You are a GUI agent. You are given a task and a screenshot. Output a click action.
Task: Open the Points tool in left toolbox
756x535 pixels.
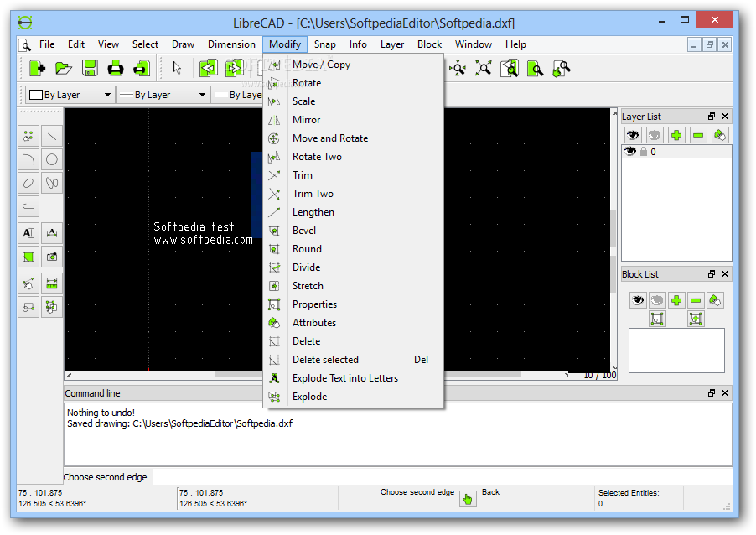click(28, 137)
